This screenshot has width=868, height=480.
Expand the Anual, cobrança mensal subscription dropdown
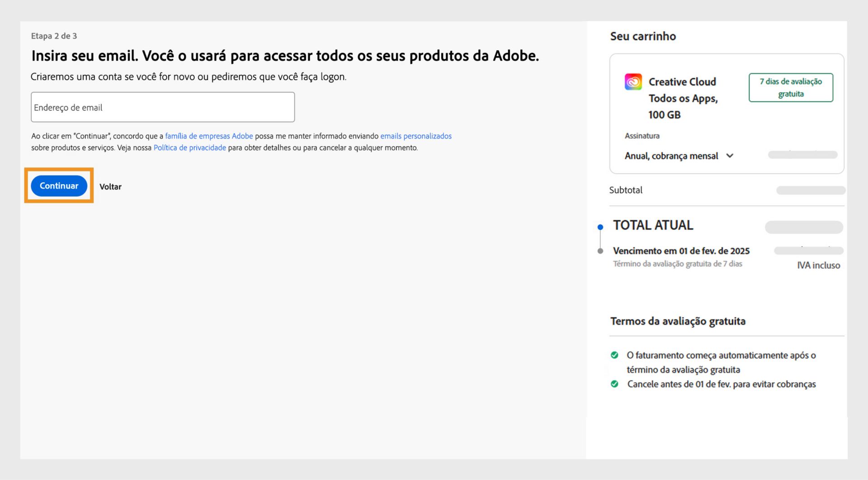click(x=679, y=156)
